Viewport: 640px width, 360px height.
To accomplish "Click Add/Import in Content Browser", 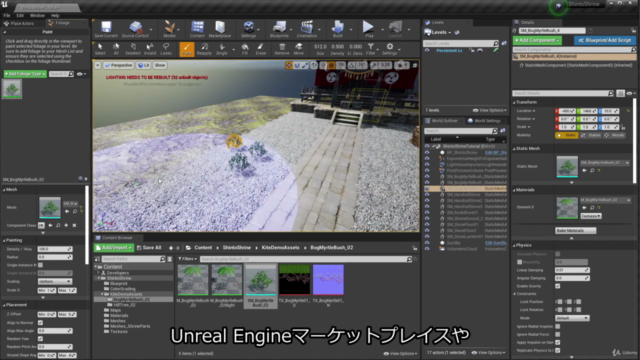I will (x=114, y=248).
